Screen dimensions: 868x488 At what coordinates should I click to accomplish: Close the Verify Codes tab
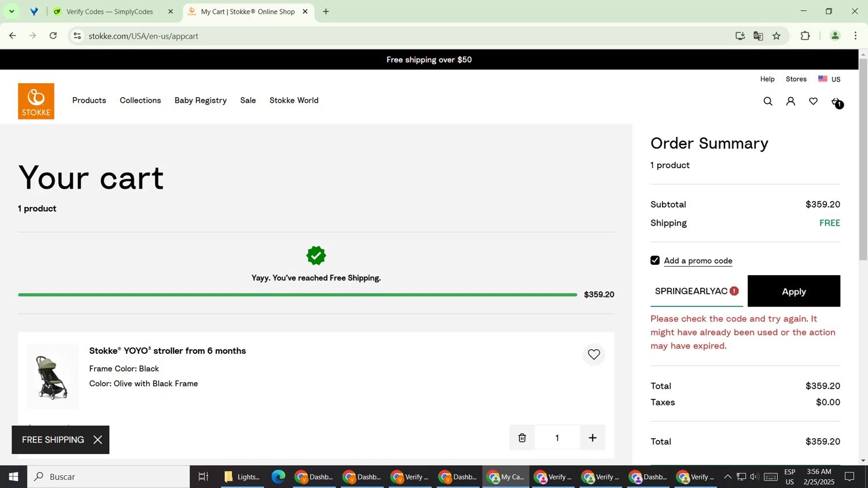(x=170, y=12)
